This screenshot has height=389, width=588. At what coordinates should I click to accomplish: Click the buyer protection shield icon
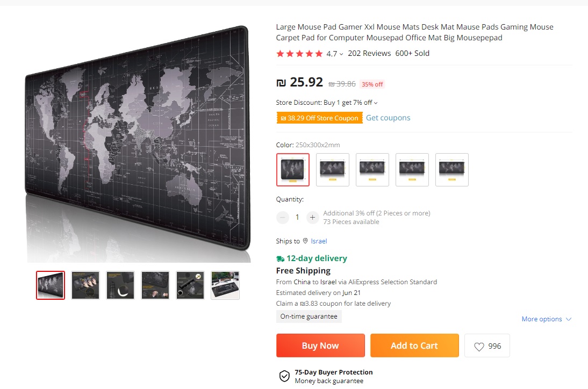[285, 376]
